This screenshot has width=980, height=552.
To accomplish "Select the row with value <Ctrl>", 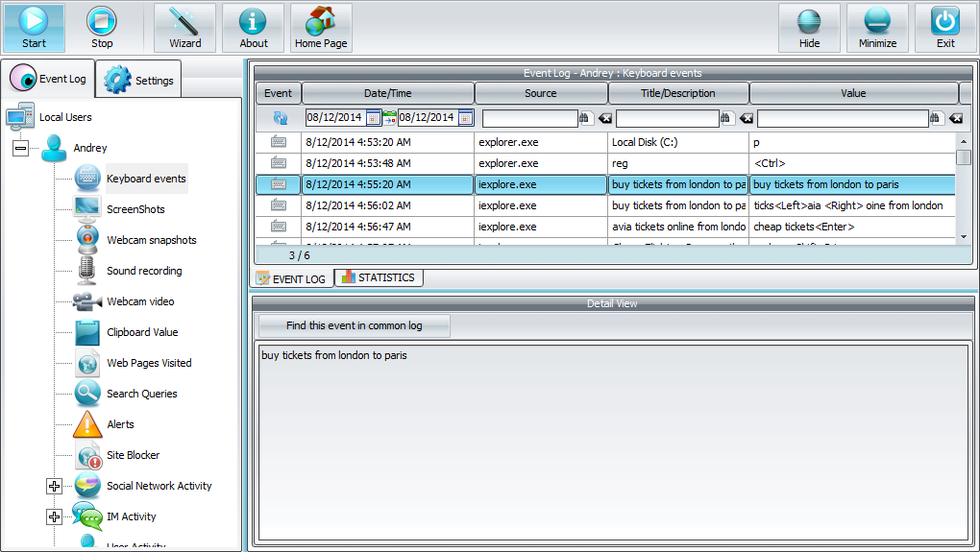I will [605, 163].
